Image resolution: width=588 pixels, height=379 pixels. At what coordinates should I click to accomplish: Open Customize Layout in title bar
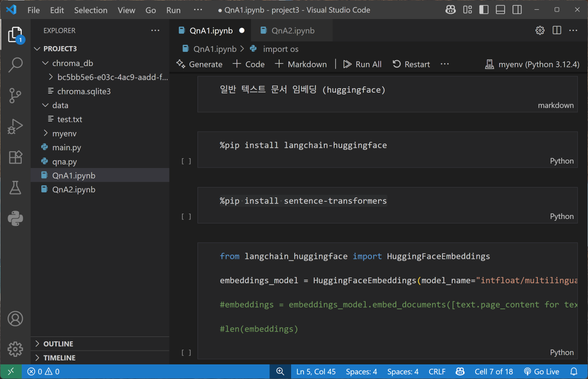468,9
